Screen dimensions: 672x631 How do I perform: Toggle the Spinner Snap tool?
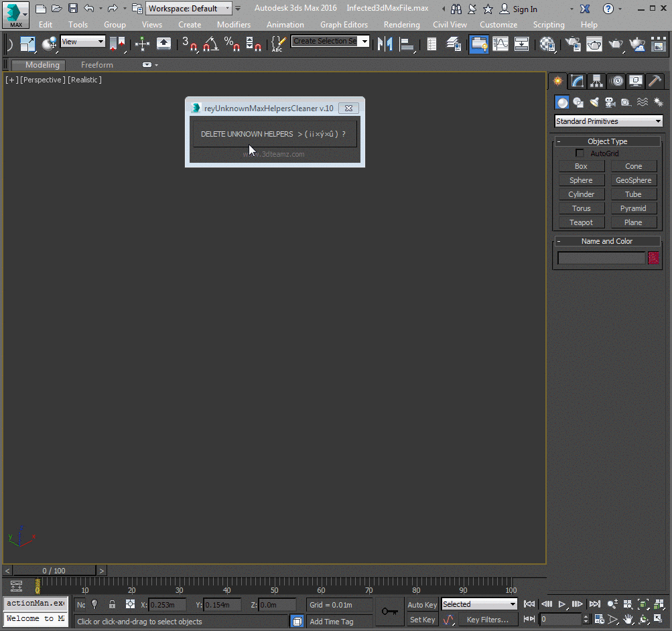[x=253, y=44]
